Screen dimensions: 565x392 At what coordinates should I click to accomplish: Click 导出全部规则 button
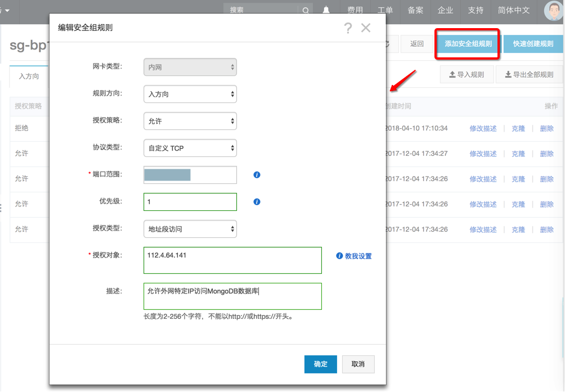[x=529, y=74]
